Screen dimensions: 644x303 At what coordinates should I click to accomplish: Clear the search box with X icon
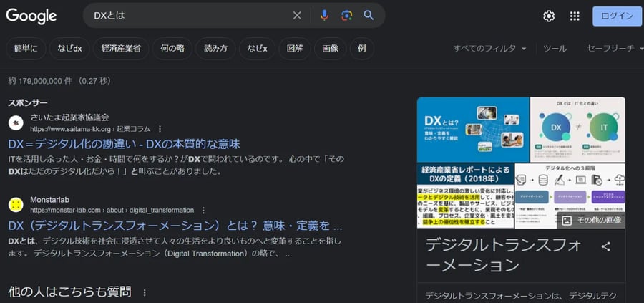click(x=297, y=16)
